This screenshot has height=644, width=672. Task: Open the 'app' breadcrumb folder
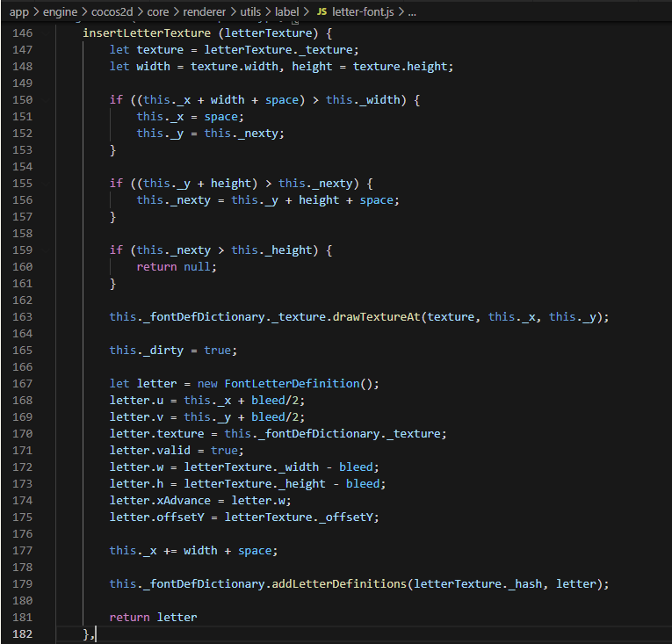18,11
